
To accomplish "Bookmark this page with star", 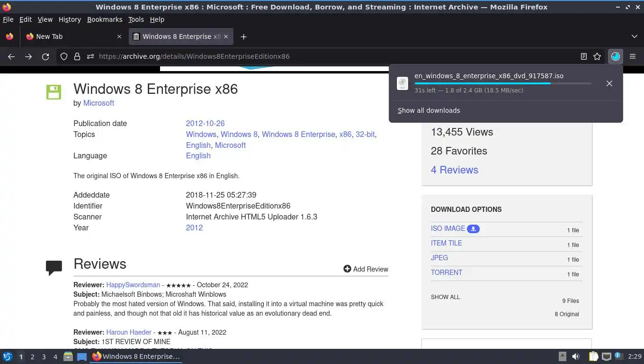I will 597,56.
